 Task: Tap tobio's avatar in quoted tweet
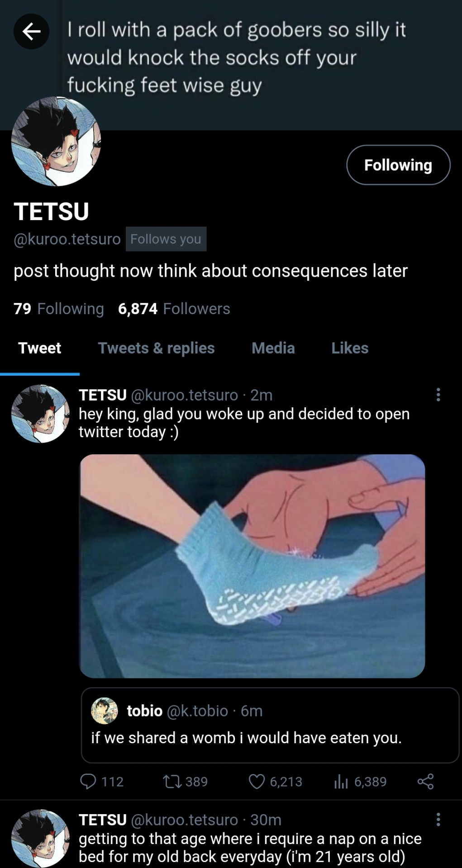[x=105, y=711]
